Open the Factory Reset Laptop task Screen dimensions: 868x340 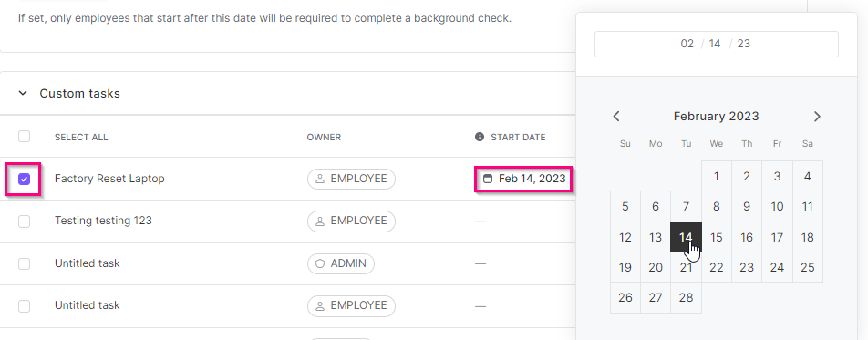click(109, 179)
